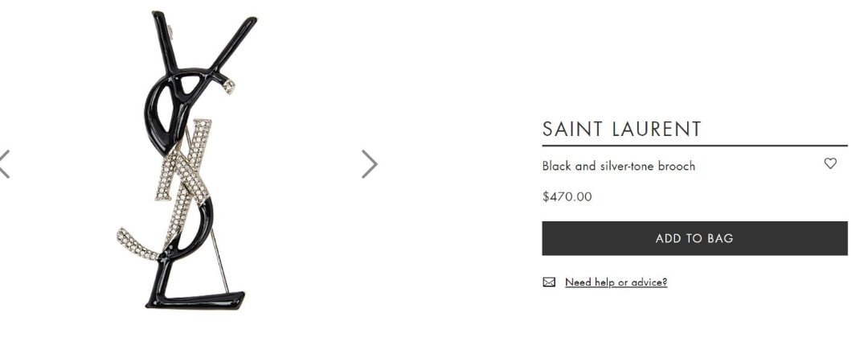The height and width of the screenshot is (342, 868).
Task: Go back to the previous product image
Action: click(x=5, y=163)
